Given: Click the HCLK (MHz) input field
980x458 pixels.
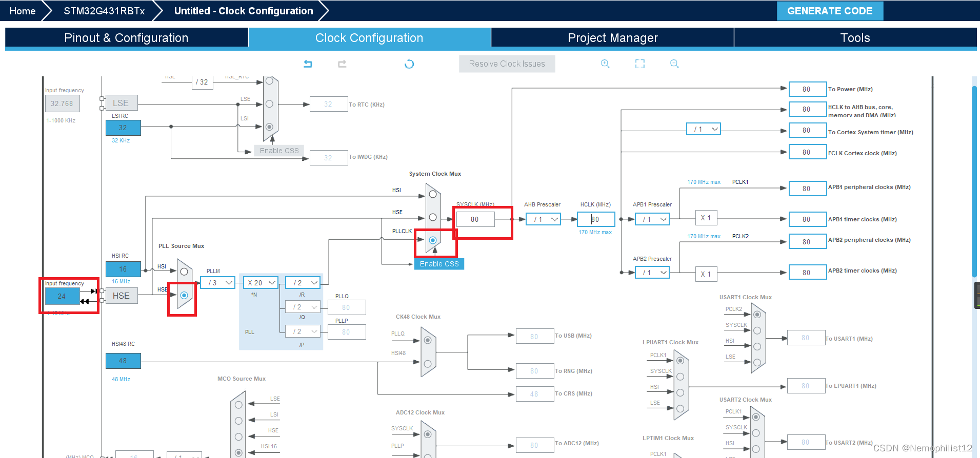Looking at the screenshot, I should (596, 219).
